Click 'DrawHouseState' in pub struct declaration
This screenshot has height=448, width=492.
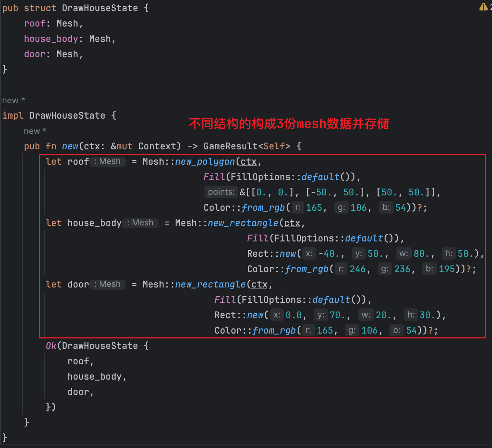[100, 8]
